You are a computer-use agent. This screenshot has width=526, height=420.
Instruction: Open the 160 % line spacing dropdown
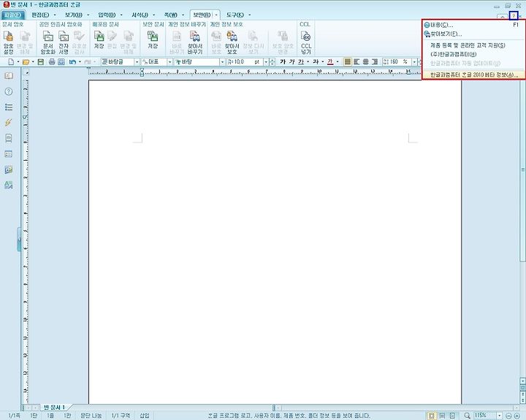click(414, 62)
